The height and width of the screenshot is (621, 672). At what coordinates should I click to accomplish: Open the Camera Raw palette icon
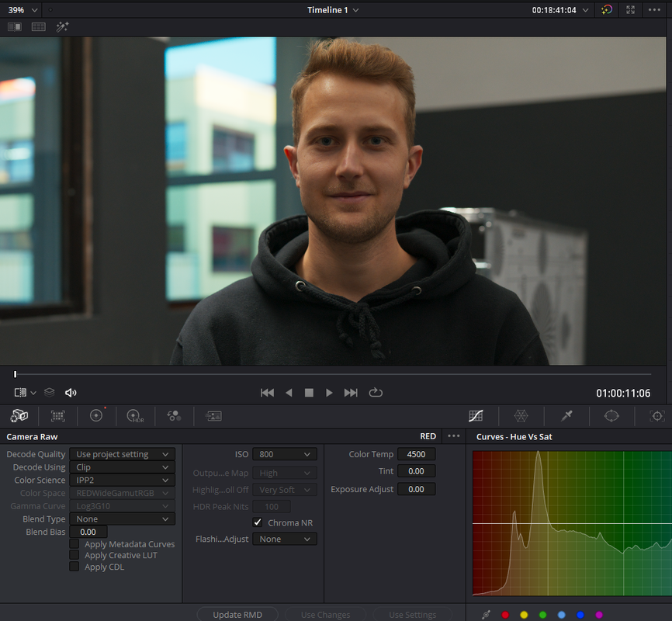pyautogui.click(x=19, y=415)
